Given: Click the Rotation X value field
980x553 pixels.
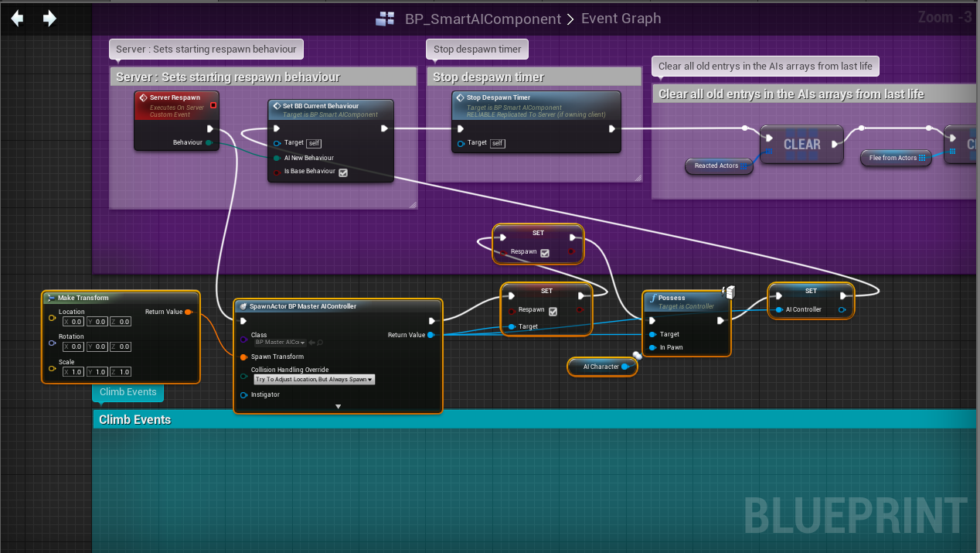Looking at the screenshot, I should (x=73, y=346).
